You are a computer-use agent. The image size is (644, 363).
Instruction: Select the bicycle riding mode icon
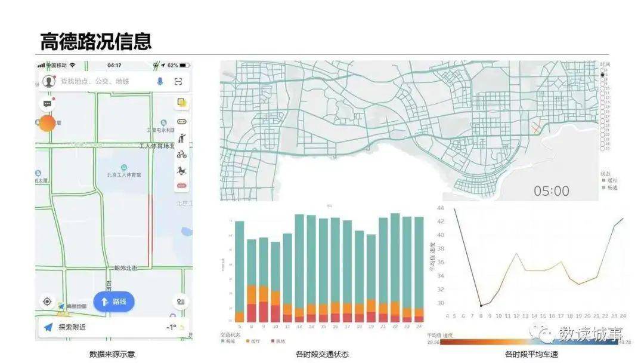(181, 155)
